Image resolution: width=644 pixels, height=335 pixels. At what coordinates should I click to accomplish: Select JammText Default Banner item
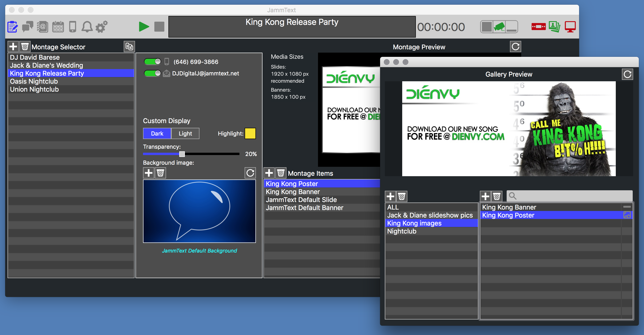(x=322, y=208)
